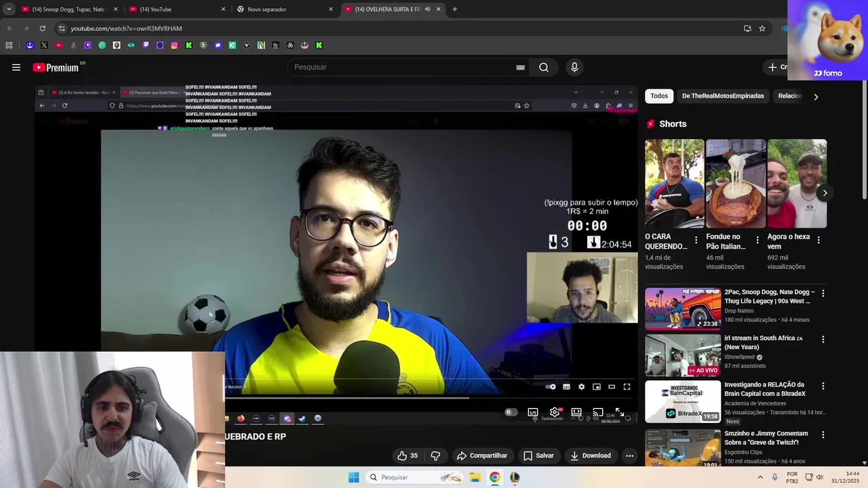Open the X (Twitter) bookmark

tap(44, 45)
